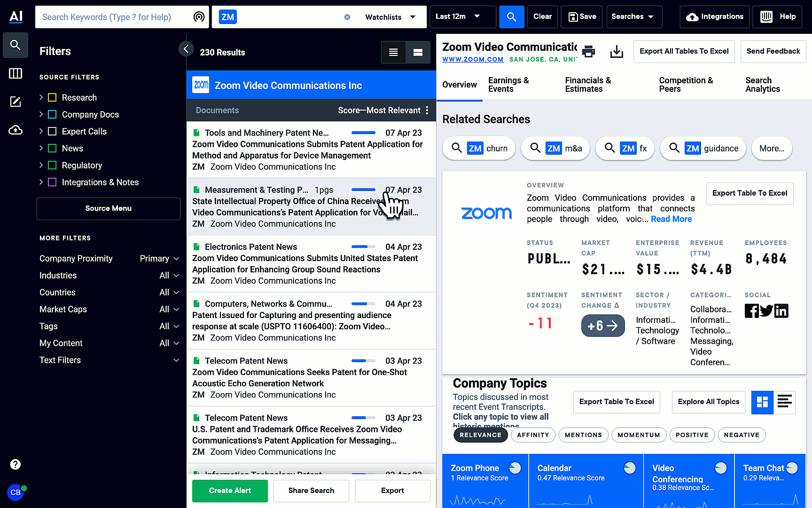Open the Industries filter dropdown
This screenshot has height=508, width=812.
pos(169,275)
